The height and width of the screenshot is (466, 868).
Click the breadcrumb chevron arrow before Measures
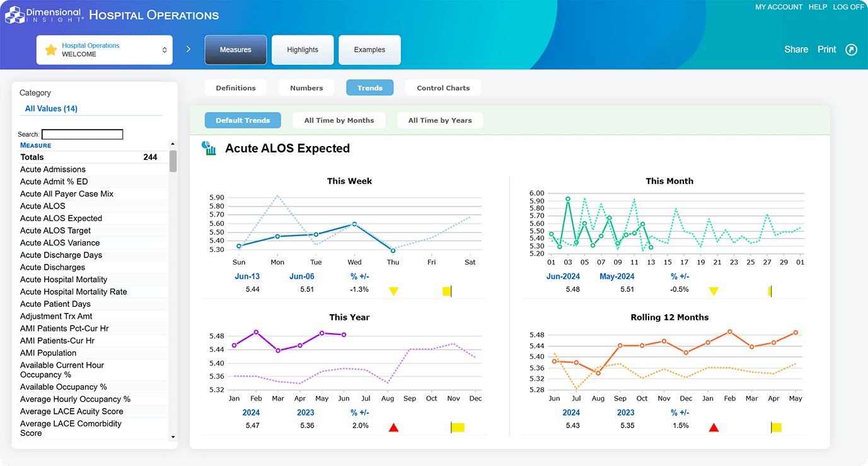coord(188,49)
